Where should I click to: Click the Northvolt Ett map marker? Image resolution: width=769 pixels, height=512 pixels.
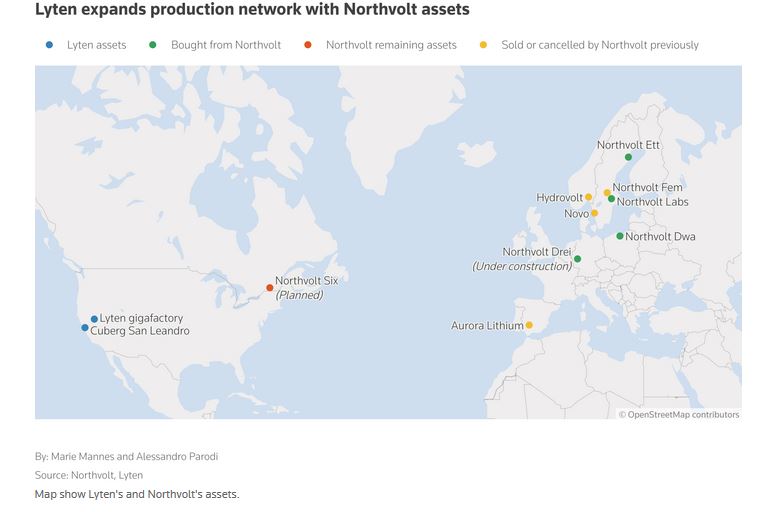point(628,157)
